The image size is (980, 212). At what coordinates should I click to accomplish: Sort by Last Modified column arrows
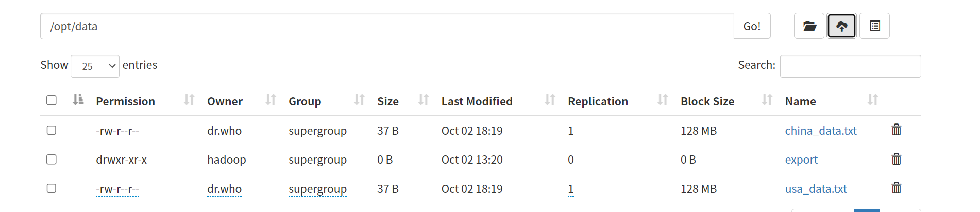pyautogui.click(x=550, y=100)
